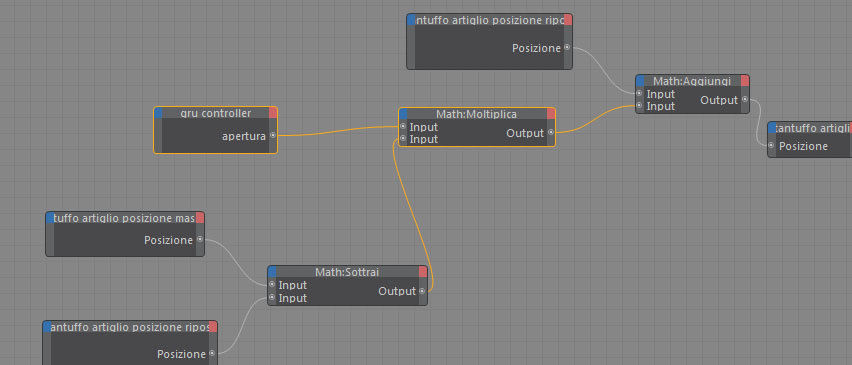Screen dimensions: 852x365
Task: Click Posizione port of 'tuffo artiglio posizione mas' node
Action: click(200, 239)
